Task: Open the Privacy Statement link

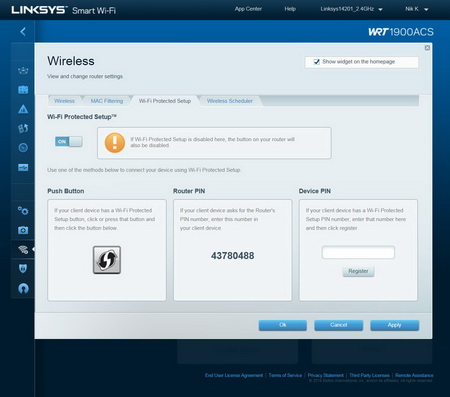Action: pyautogui.click(x=325, y=375)
